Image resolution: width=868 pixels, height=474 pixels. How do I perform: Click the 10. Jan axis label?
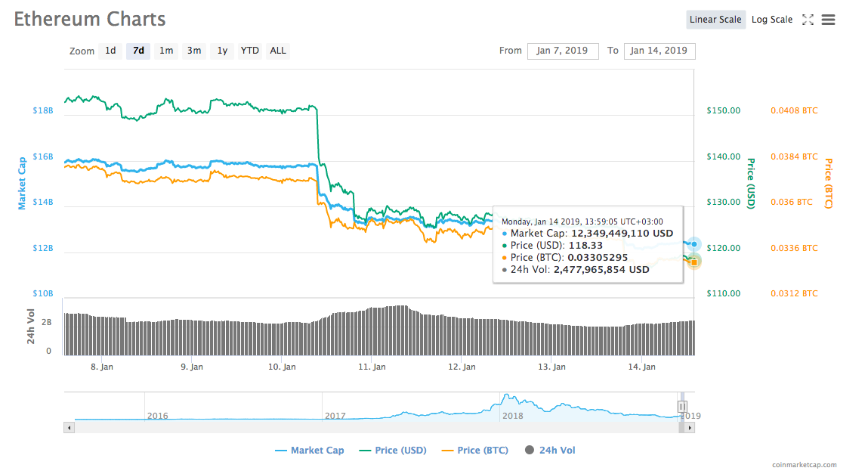click(x=282, y=367)
